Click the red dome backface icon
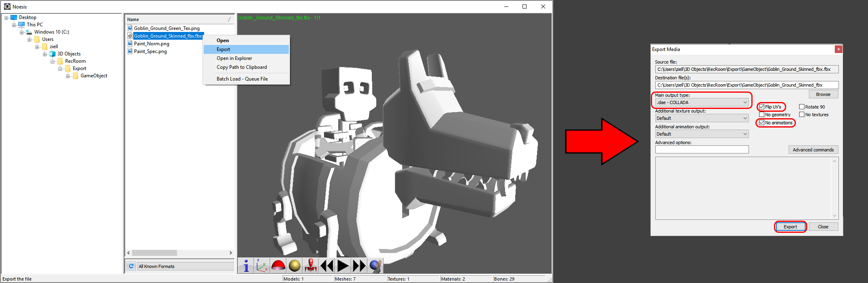Image resolution: width=868 pixels, height=283 pixels. pos(278,266)
